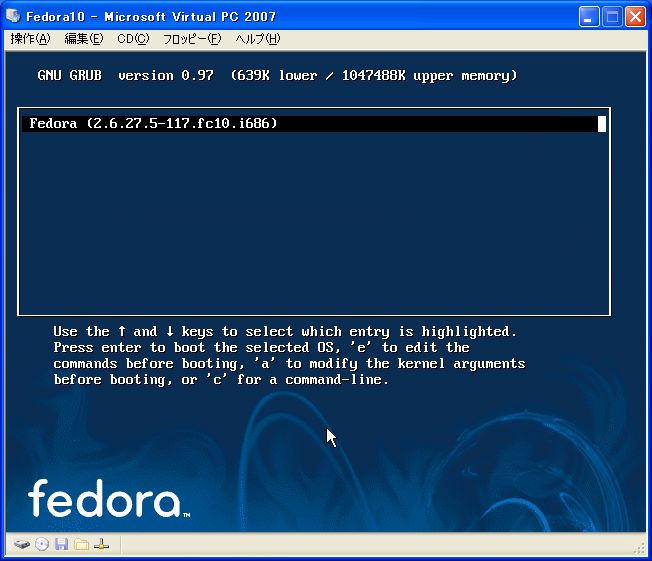Click the Fedora10 - Microsoft Virtual PC 2007 title
This screenshot has width=652, height=561.
click(151, 17)
